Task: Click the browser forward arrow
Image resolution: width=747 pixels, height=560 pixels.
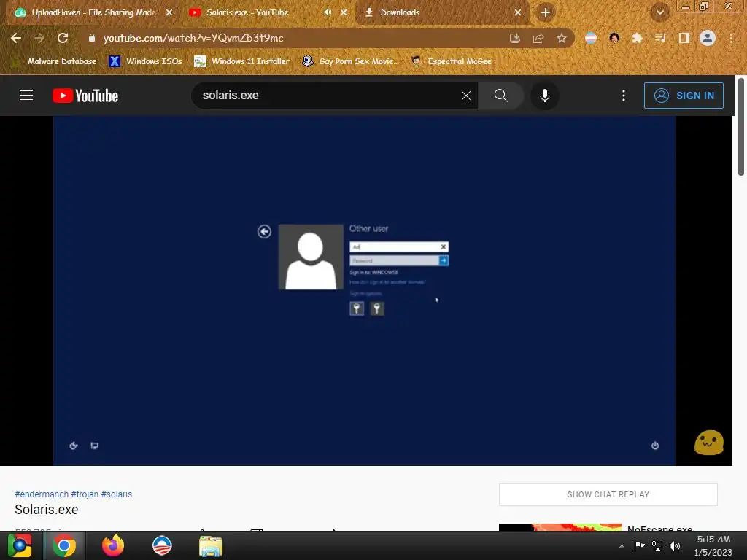Action: pyautogui.click(x=39, y=38)
